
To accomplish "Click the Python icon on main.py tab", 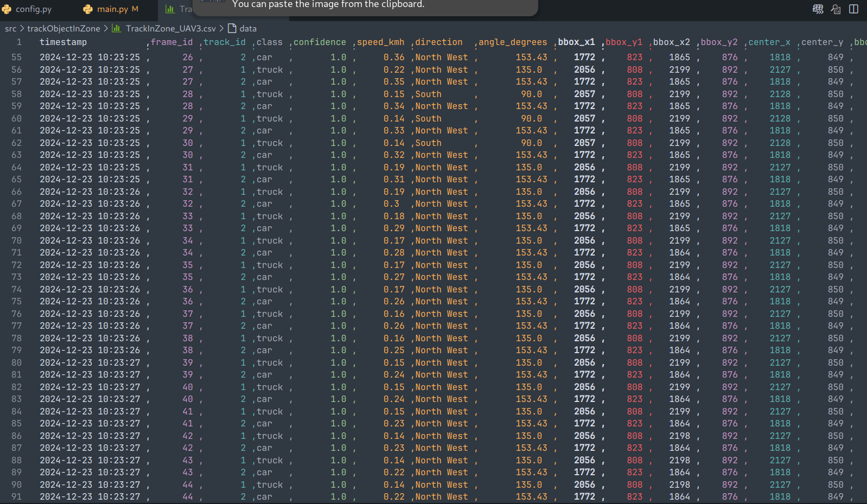I will point(88,9).
